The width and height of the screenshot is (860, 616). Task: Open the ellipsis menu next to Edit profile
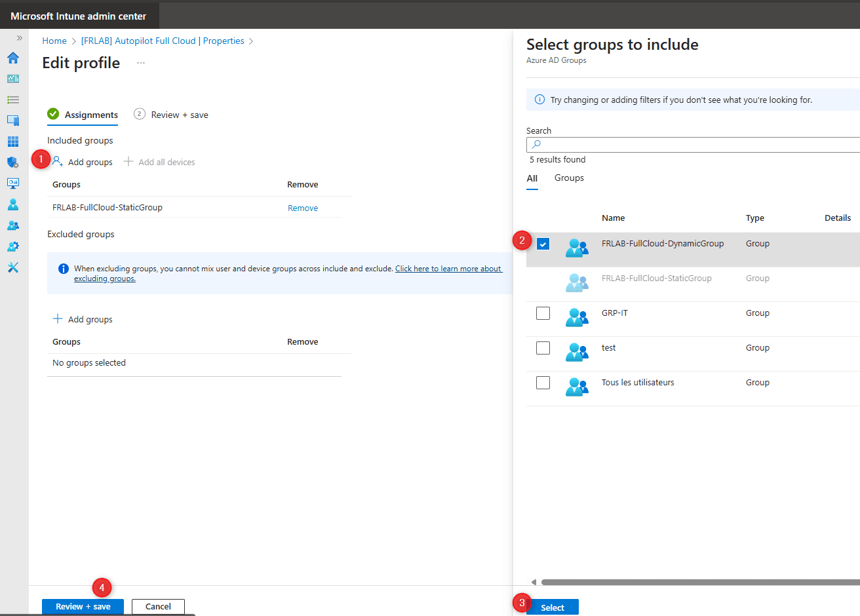(x=140, y=62)
